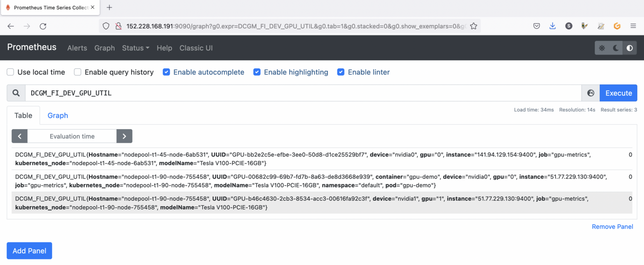Enable the Use local time checkbox
Screen dimensions: 644x265
coord(10,72)
